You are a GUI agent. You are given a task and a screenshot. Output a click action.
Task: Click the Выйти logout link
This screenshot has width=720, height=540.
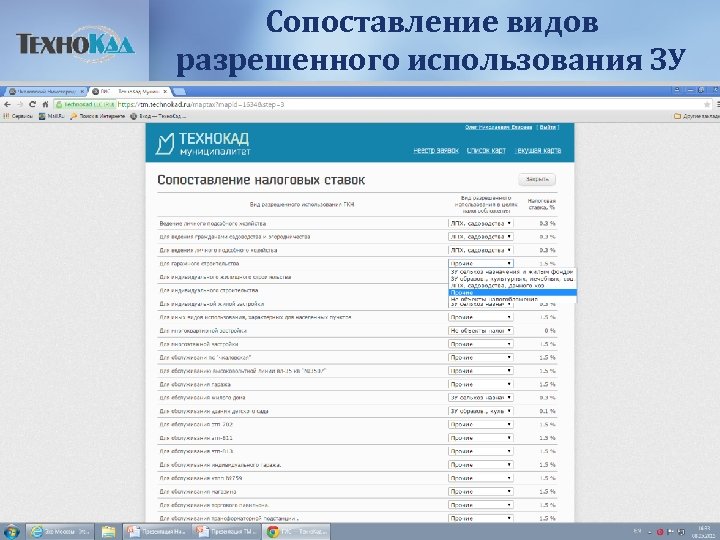coord(548,127)
